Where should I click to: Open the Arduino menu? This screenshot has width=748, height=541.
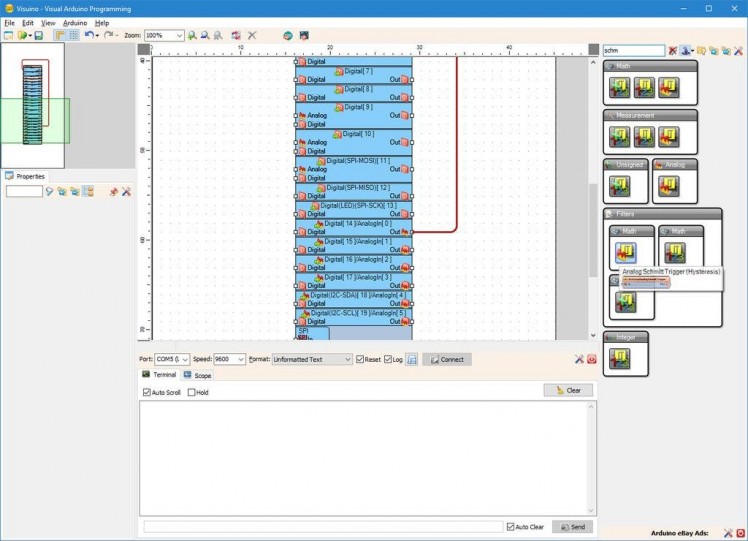pos(75,22)
